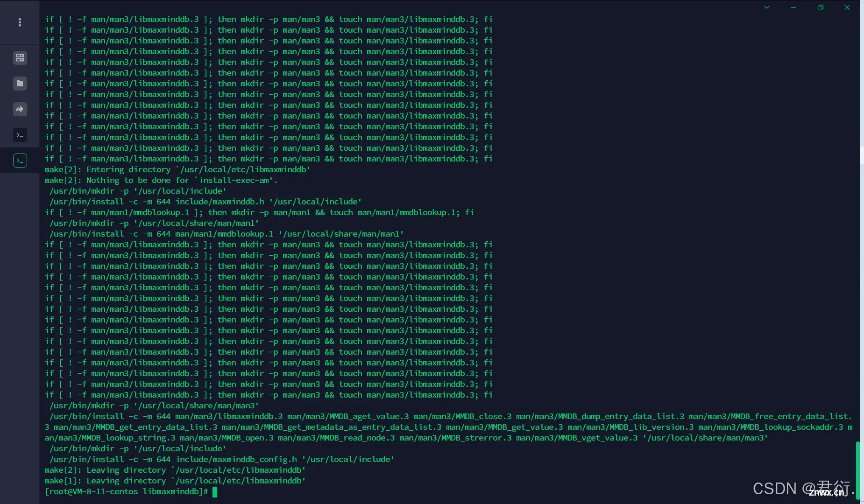This screenshot has width=864, height=504.
Task: Click 'man/man3/MMDB_read_node.3' in output
Action: pos(336,438)
